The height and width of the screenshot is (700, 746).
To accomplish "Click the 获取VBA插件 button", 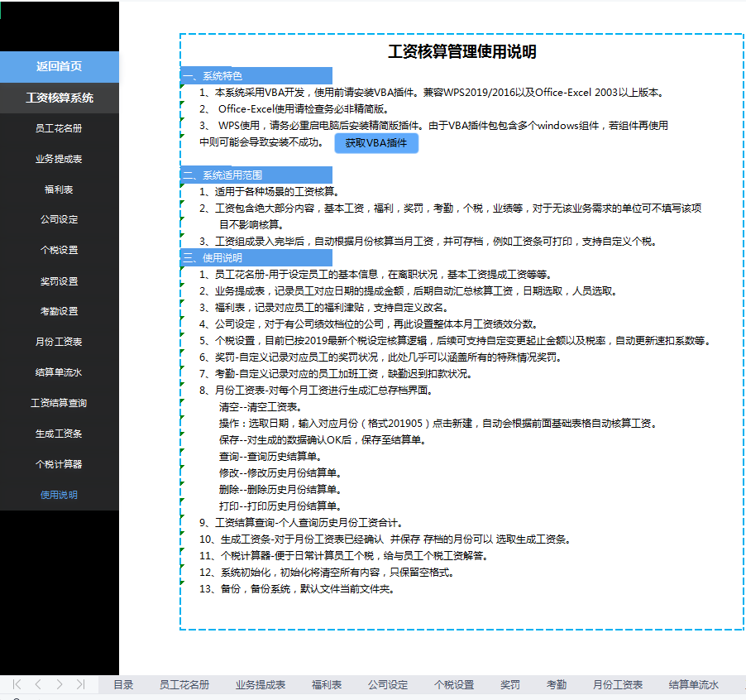I will (376, 143).
